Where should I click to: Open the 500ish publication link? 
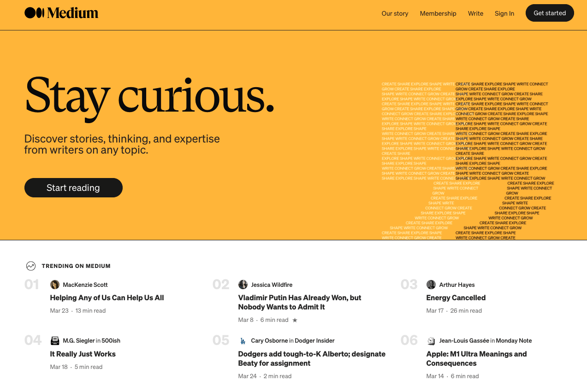pyautogui.click(x=111, y=341)
